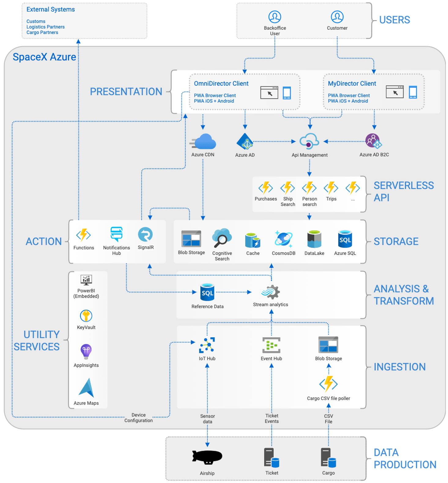Select the Azure CDN cloud icon
The width and height of the screenshot is (448, 483).
pos(203,141)
